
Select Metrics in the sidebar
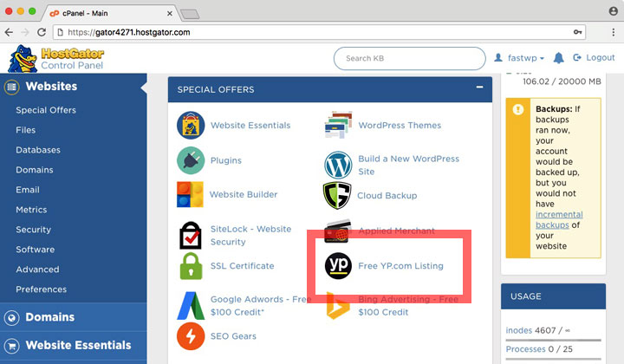coord(31,210)
